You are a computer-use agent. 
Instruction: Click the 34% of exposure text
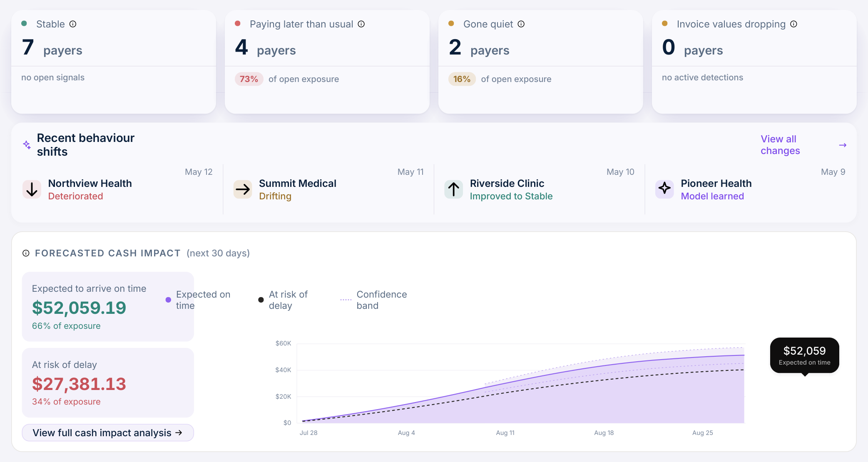[x=66, y=402]
